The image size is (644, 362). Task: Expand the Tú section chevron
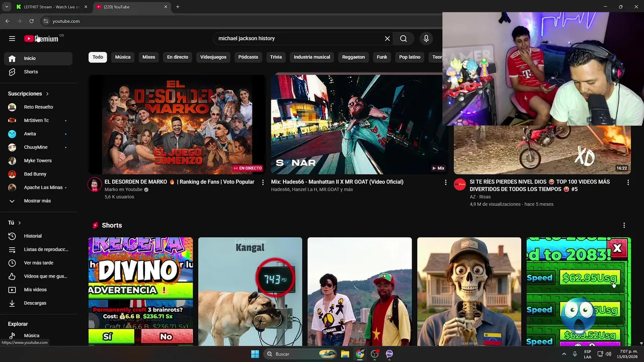pos(20,223)
